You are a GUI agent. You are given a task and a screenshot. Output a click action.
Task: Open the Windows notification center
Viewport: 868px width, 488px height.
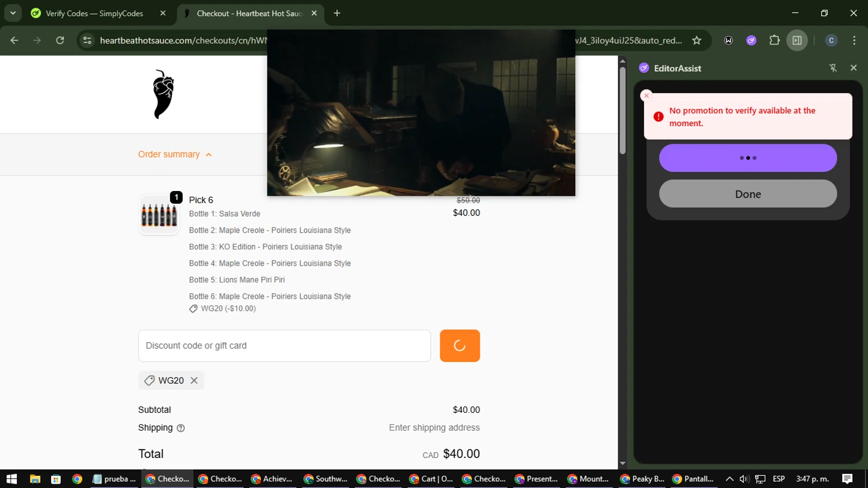point(847,479)
